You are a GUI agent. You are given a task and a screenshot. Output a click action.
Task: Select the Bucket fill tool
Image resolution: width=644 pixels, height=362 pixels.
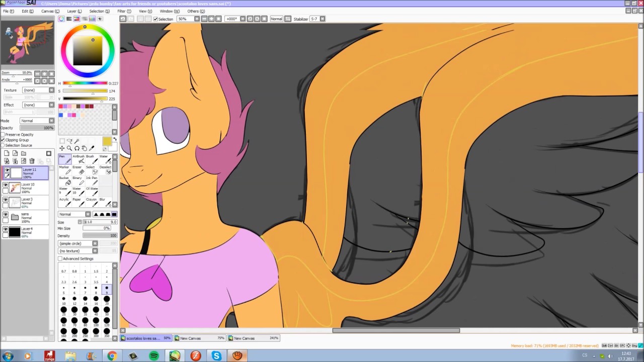[x=64, y=181]
